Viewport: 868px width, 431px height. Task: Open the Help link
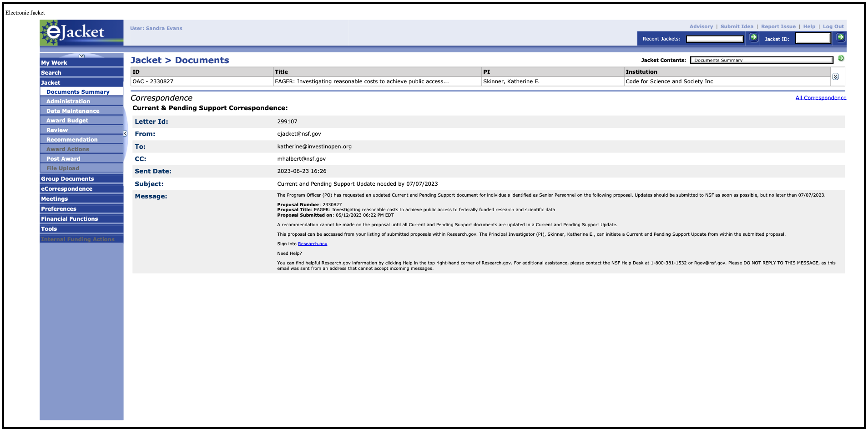(x=809, y=27)
